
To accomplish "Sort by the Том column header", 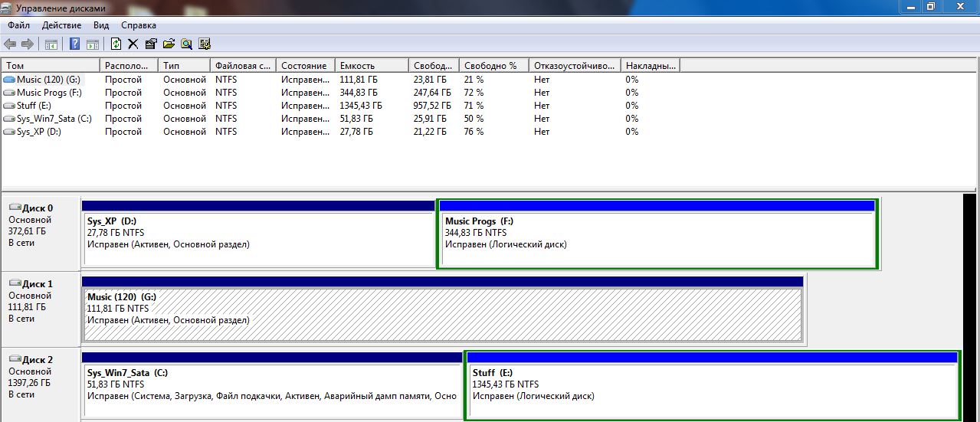I will (51, 66).
